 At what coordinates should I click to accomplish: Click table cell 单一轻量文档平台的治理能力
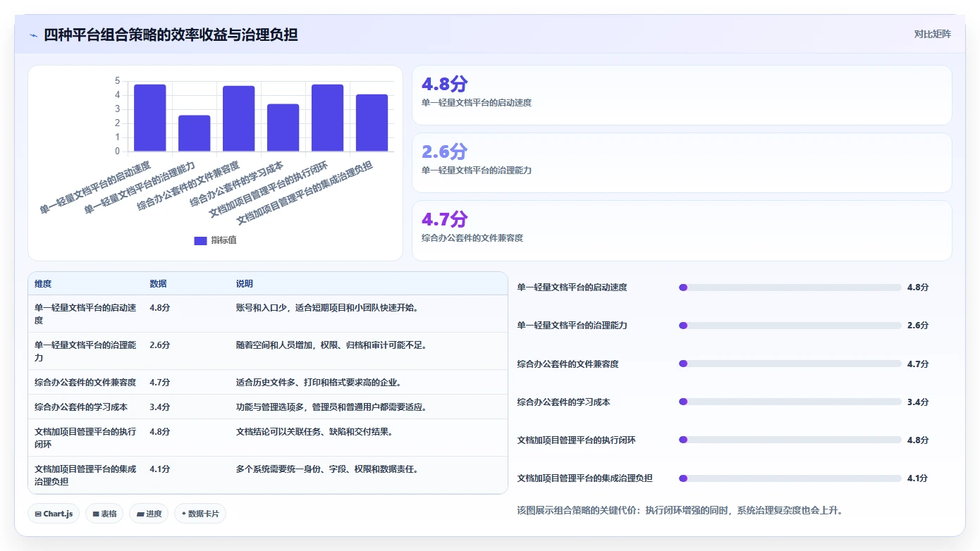(85, 352)
